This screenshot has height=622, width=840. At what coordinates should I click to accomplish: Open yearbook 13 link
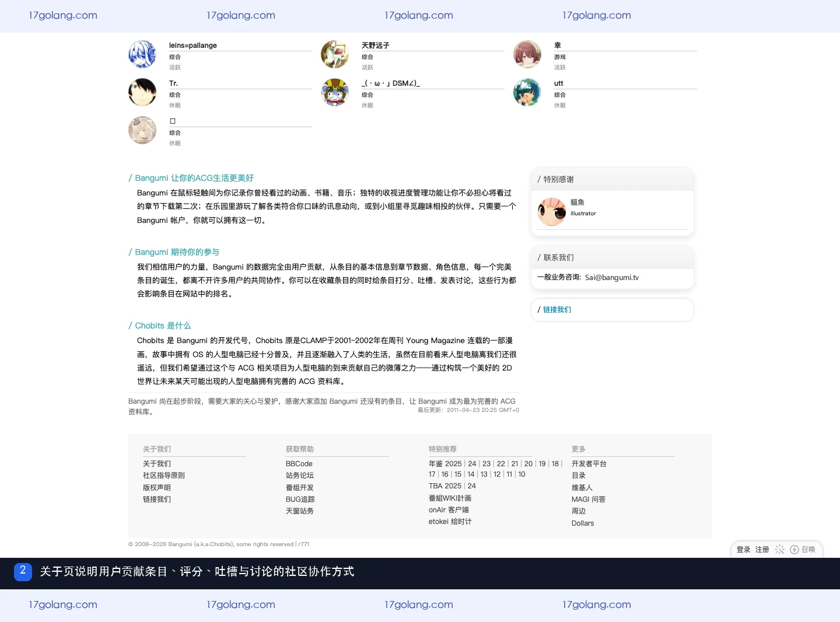point(484,474)
